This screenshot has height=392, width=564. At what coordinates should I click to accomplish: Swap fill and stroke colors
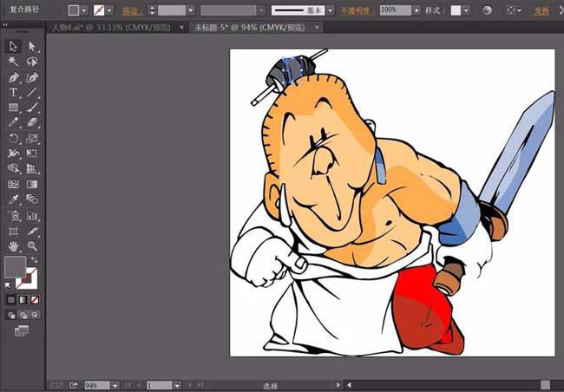(x=34, y=259)
